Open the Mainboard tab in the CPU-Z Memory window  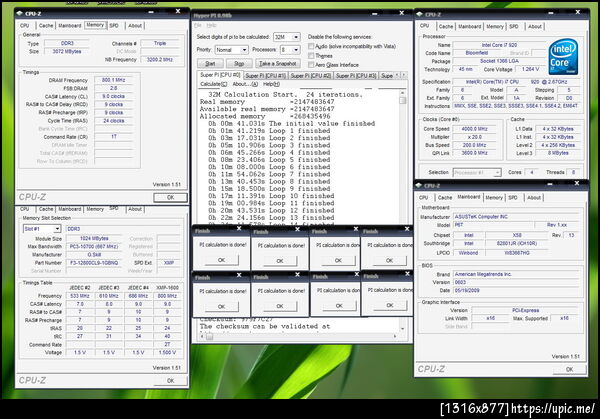[70, 26]
